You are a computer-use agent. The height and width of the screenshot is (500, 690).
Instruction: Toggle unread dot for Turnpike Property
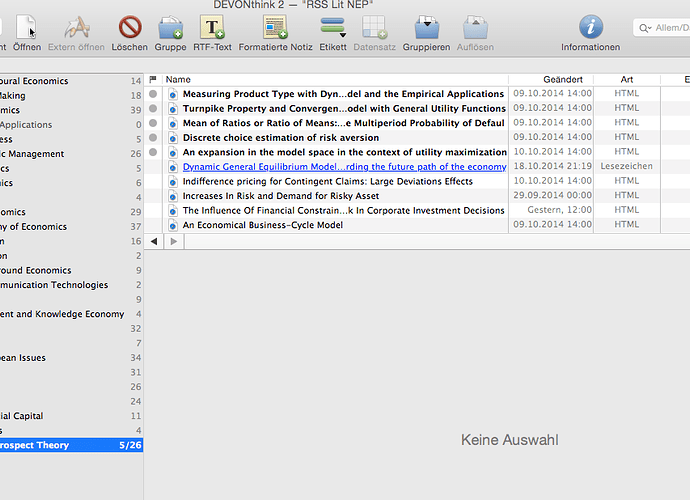click(x=153, y=108)
